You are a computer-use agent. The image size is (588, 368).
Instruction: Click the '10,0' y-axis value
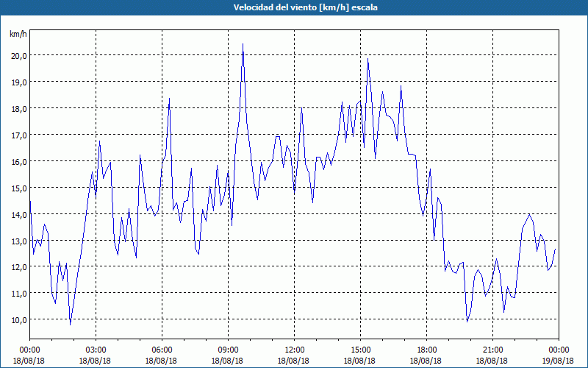coord(18,320)
